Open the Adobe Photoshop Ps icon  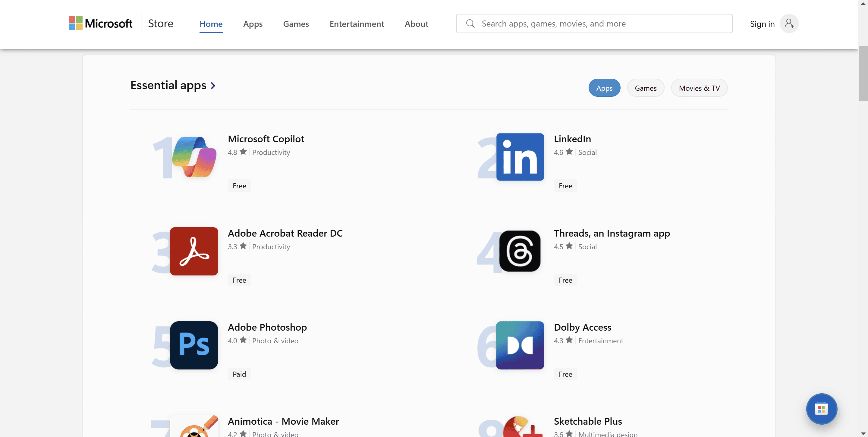[x=194, y=345]
